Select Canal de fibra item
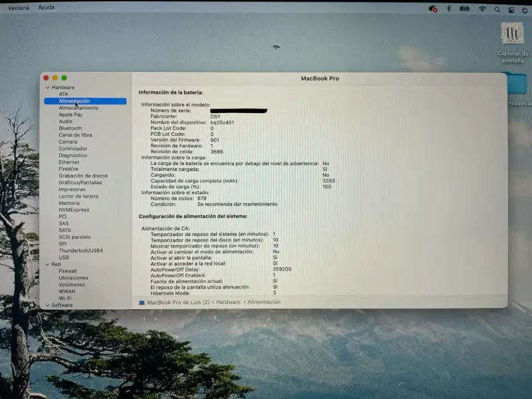This screenshot has height=399, width=532. [75, 135]
